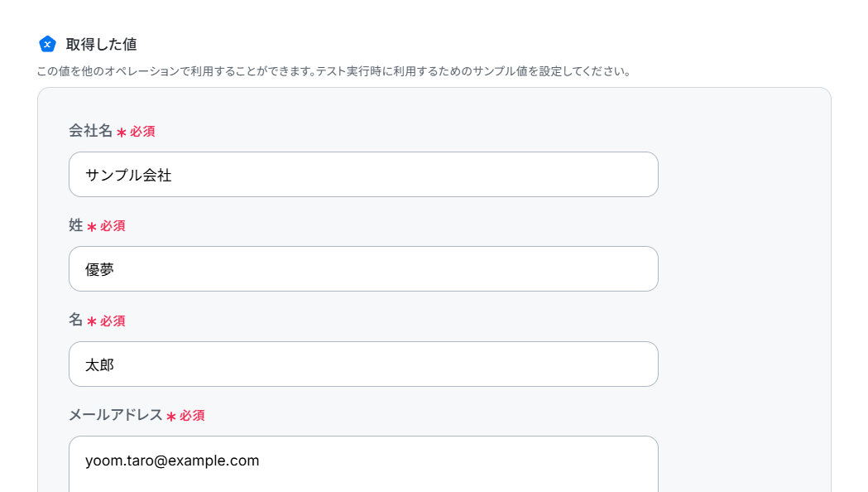
Task: Click the メールアドレス field label
Action: click(x=115, y=415)
